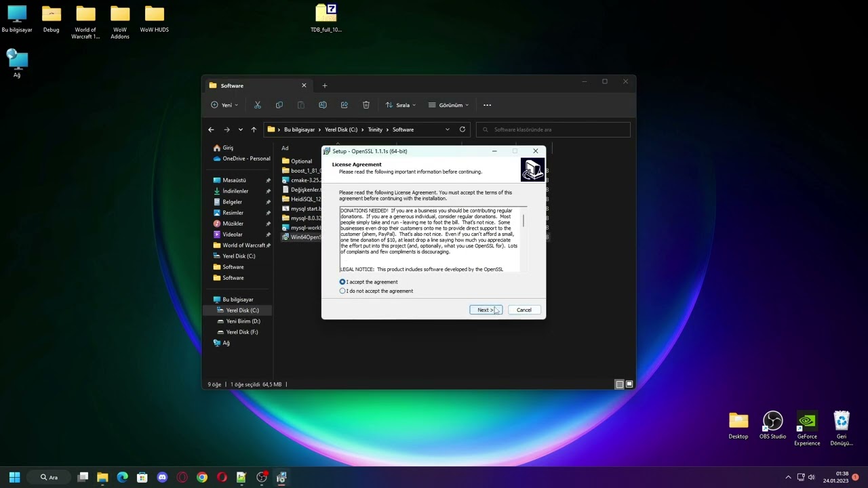Screen dimensions: 868x488
Task: Click 'Trinity' in the address breadcrumb
Action: (375, 129)
